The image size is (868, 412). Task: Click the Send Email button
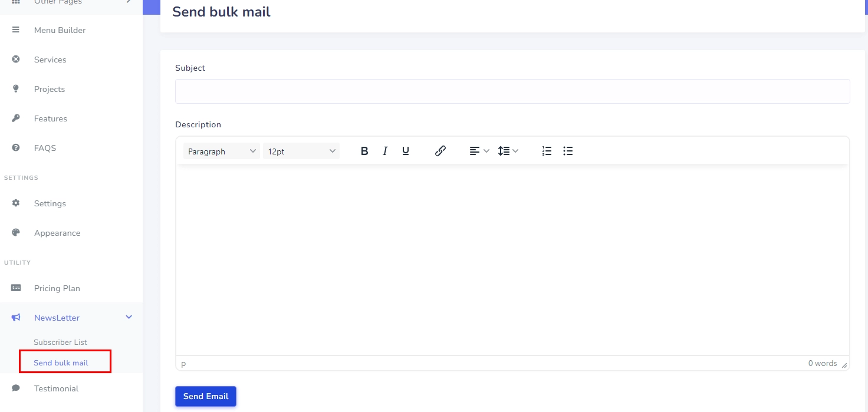(x=206, y=397)
